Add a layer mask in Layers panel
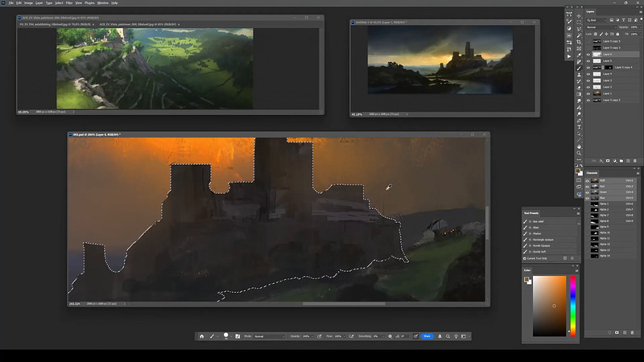 tap(608, 161)
